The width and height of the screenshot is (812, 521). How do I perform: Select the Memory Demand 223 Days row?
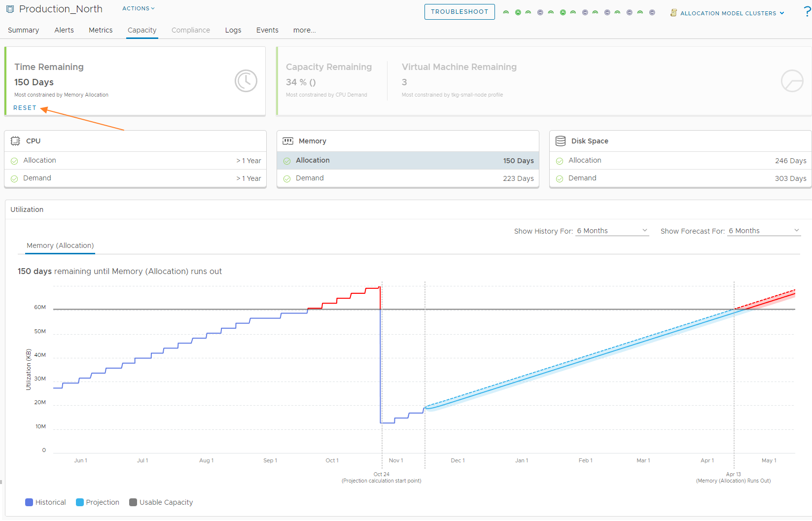(408, 178)
